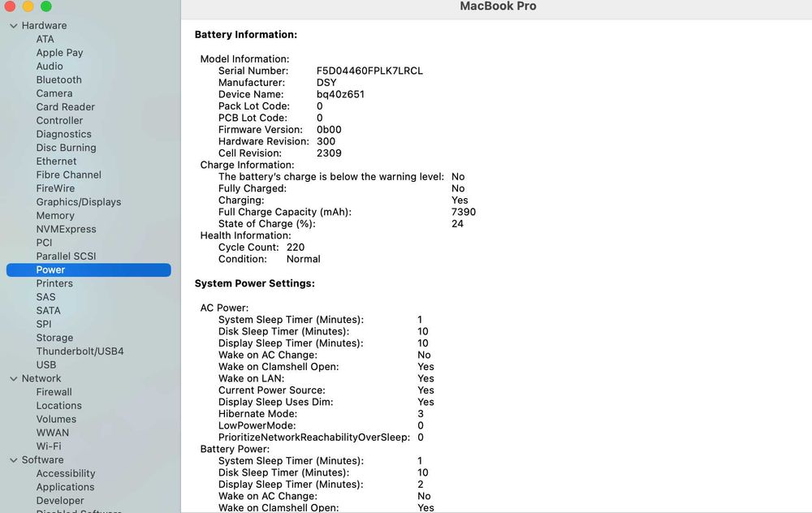Select Memory in the sidebar

55,215
